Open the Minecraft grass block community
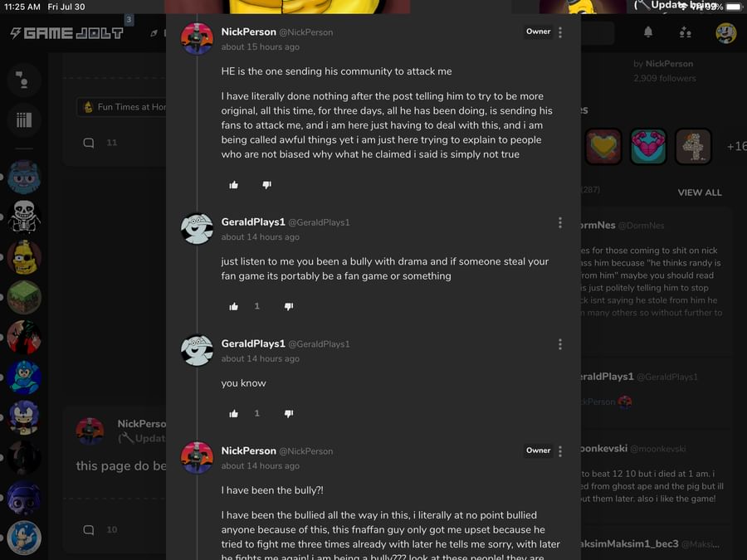Screen dimensions: 747x560 tap(24, 297)
